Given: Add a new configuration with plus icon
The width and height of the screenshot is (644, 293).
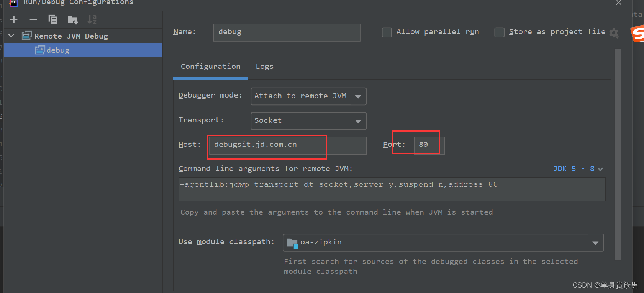Looking at the screenshot, I should click(x=14, y=20).
